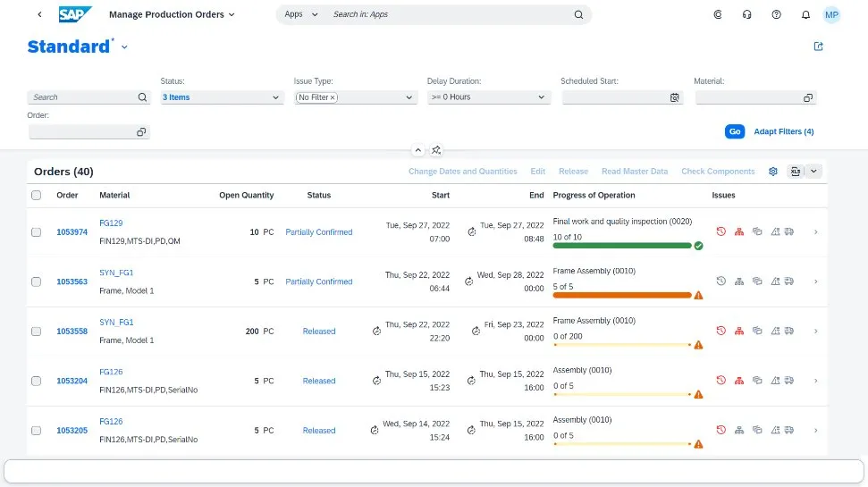Open table settings gear icon
The height and width of the screenshot is (487, 868).
tap(773, 172)
